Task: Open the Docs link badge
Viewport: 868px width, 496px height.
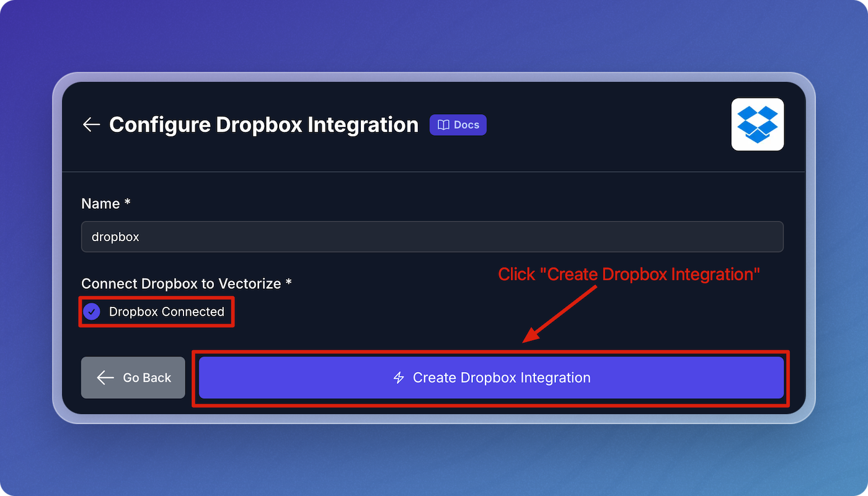Action: (x=458, y=125)
